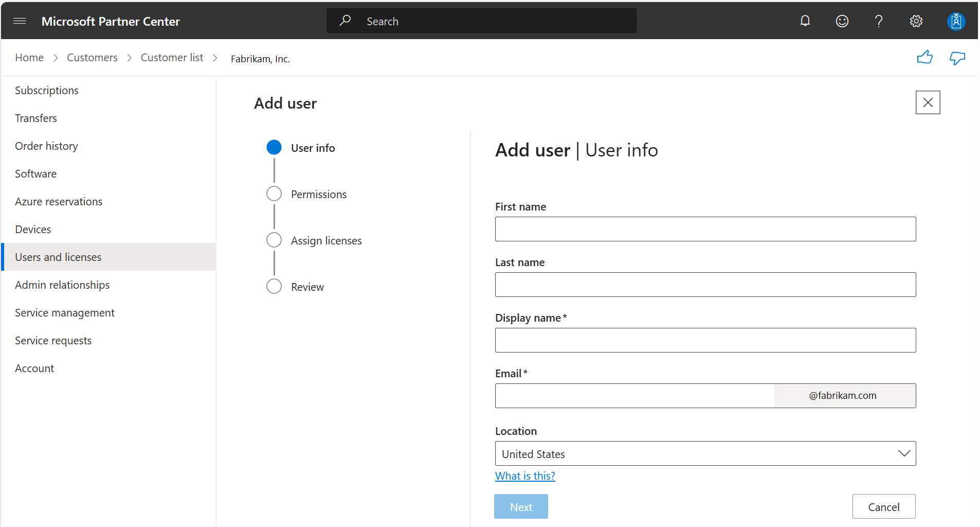Image resolution: width=980 pixels, height=527 pixels.
Task: Click the user account avatar icon
Action: tap(956, 21)
